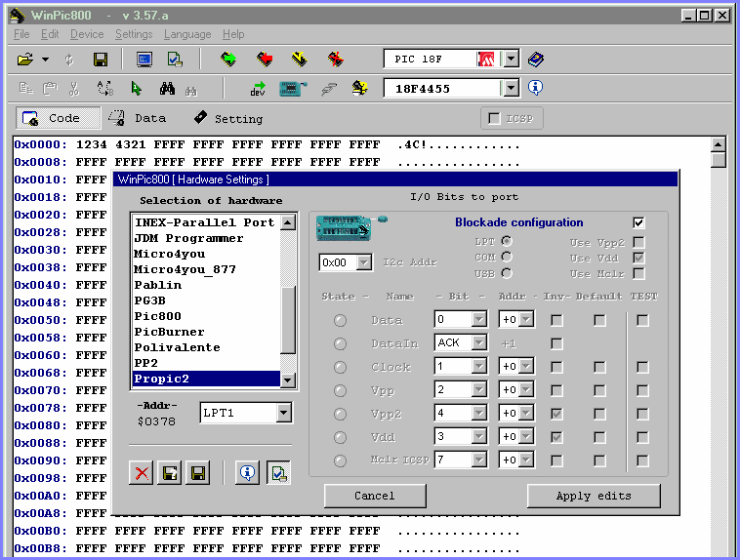Click the hardware test programmer board icon

(293, 88)
